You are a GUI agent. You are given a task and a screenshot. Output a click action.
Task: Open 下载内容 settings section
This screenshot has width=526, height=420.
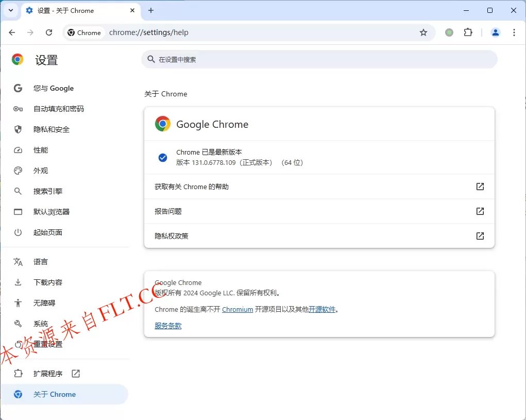(65, 282)
